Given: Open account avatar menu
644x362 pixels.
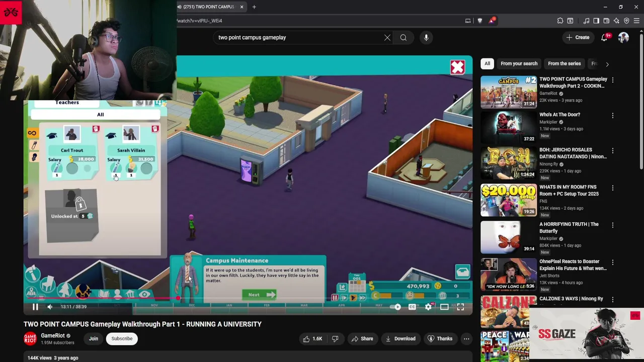Looking at the screenshot, I should [623, 37].
